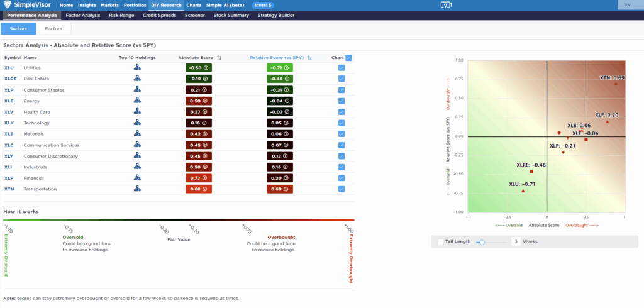Toggle chart checkbox for Consumer Staples
The width and height of the screenshot is (644, 308).
tap(341, 90)
